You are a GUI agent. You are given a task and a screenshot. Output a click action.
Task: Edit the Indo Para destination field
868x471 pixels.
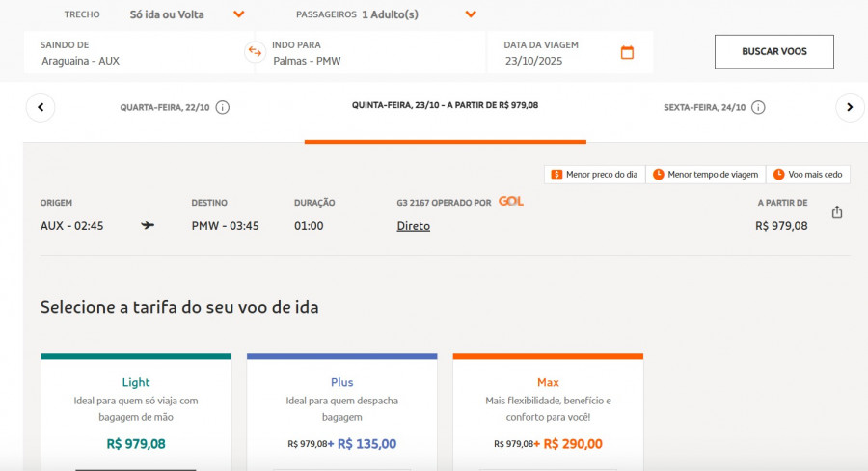(x=371, y=53)
